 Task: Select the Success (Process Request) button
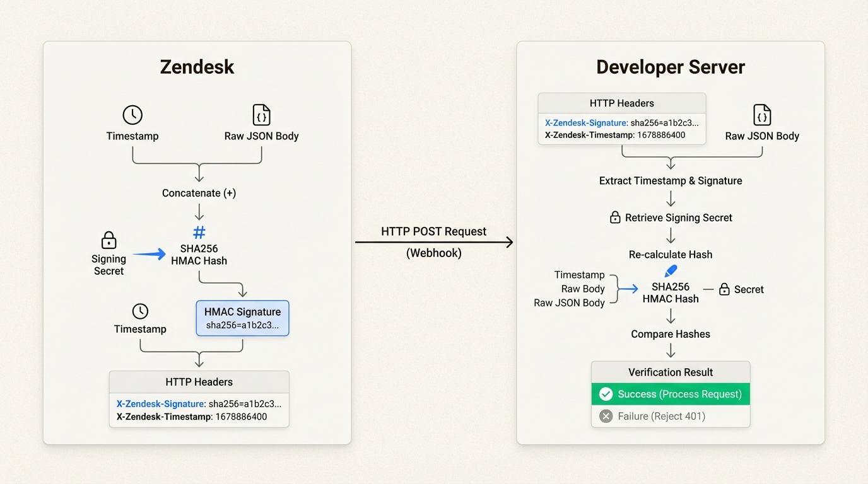(670, 393)
